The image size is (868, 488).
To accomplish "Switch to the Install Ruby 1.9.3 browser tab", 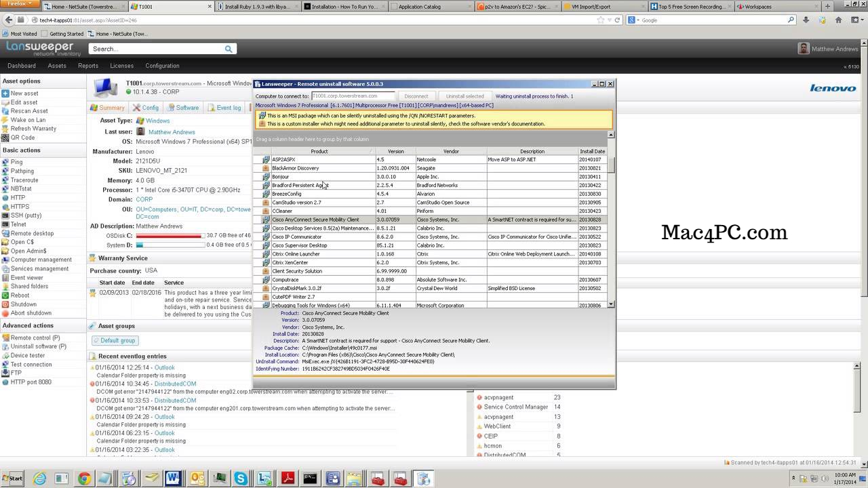I will (258, 7).
